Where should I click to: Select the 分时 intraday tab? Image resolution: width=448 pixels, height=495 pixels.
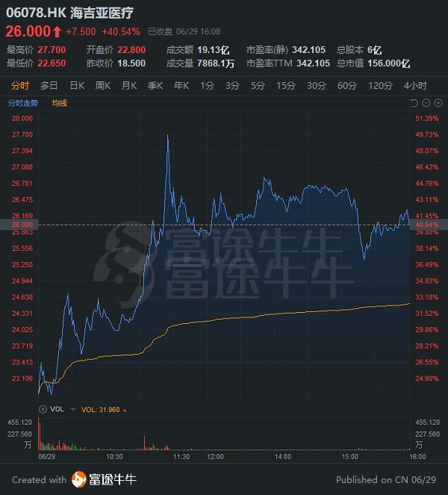coord(20,86)
